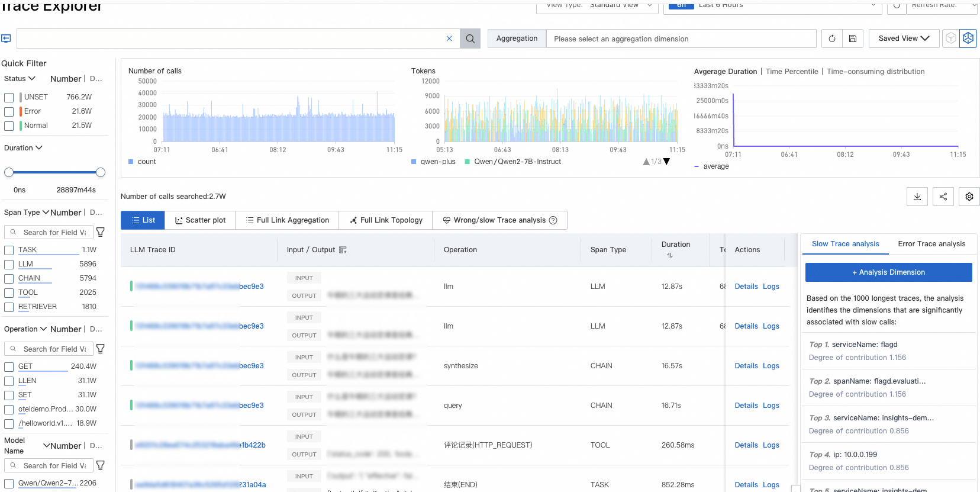Click the right handle of Duration slider
The image size is (980, 492).
coord(101,172)
